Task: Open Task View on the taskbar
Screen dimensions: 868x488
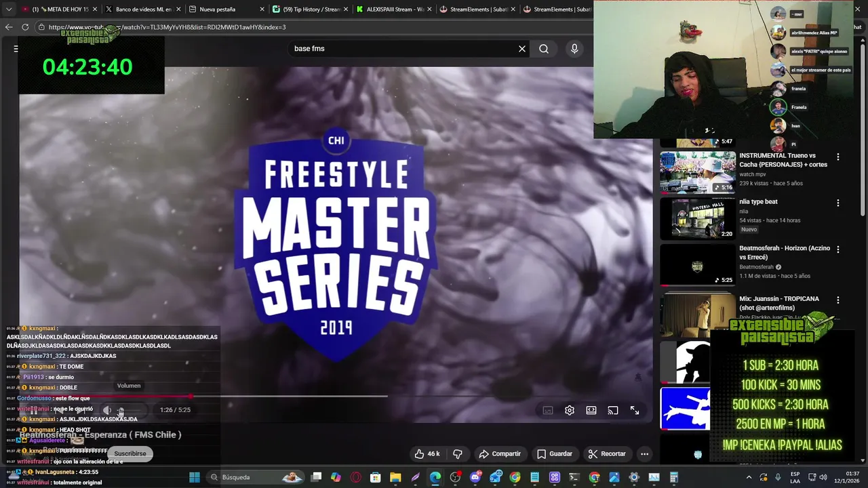Action: pos(316,477)
